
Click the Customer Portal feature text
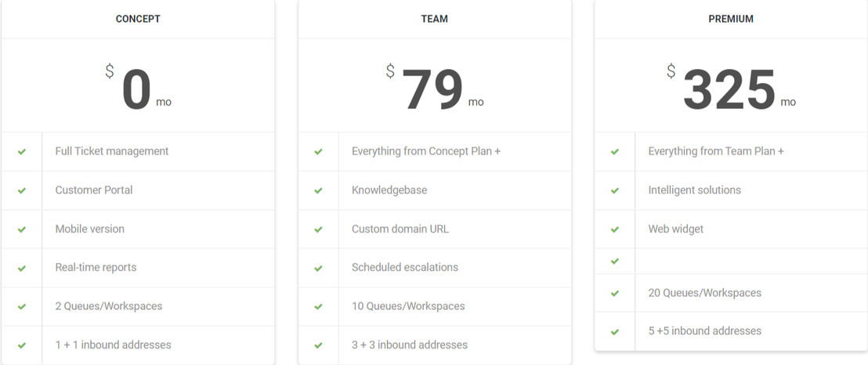coord(93,190)
